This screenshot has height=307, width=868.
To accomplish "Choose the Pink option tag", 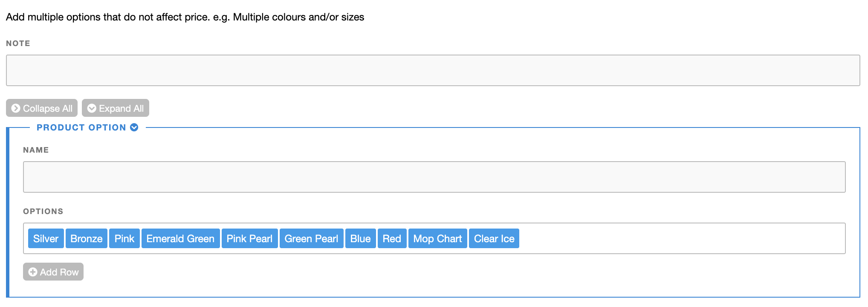I will click(x=124, y=239).
